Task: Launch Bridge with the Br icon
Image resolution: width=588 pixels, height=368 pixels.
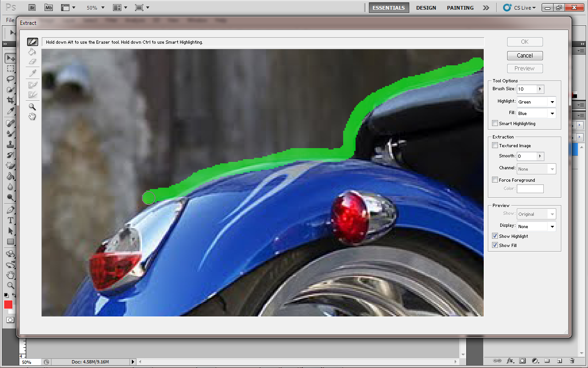Action: 32,7
